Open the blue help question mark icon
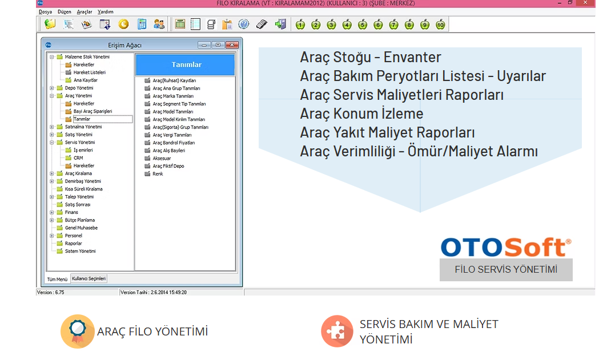This screenshot has width=607, height=364. click(243, 24)
